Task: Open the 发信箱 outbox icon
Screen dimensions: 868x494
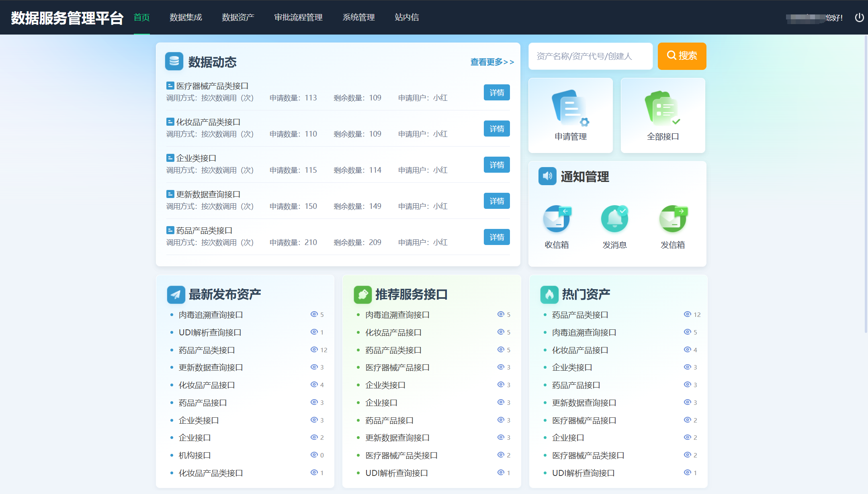Action: coord(673,219)
